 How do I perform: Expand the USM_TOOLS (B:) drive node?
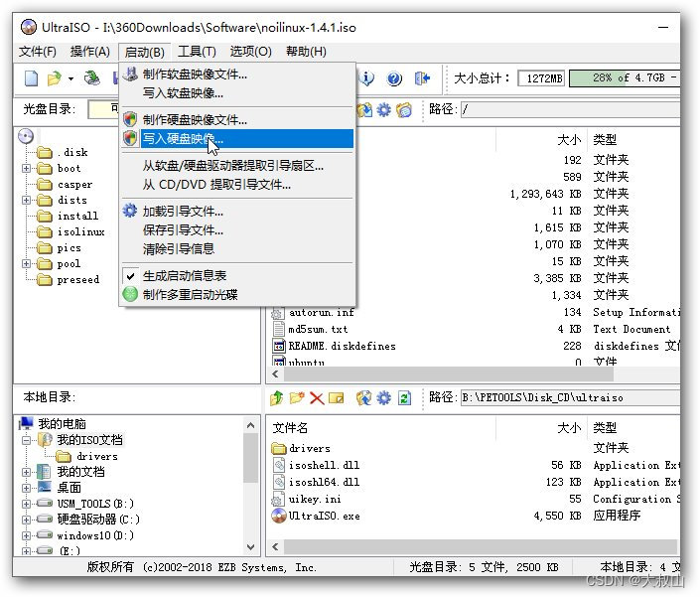click(26, 505)
